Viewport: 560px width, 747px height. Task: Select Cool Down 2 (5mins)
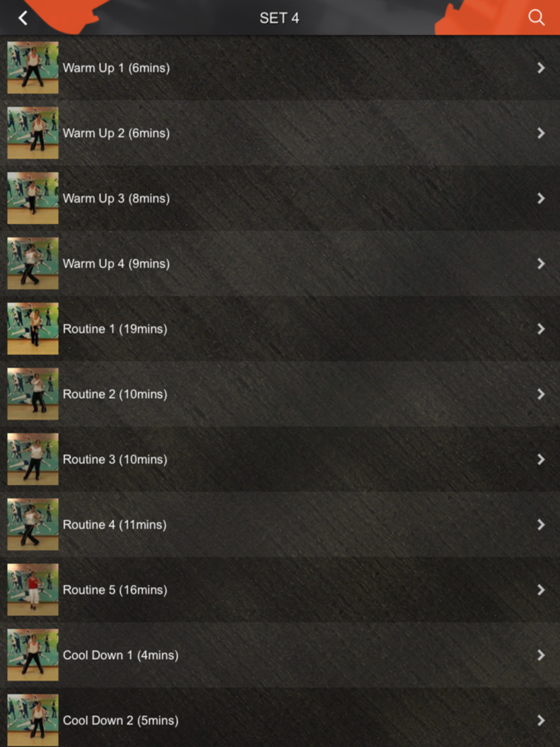[x=280, y=720]
